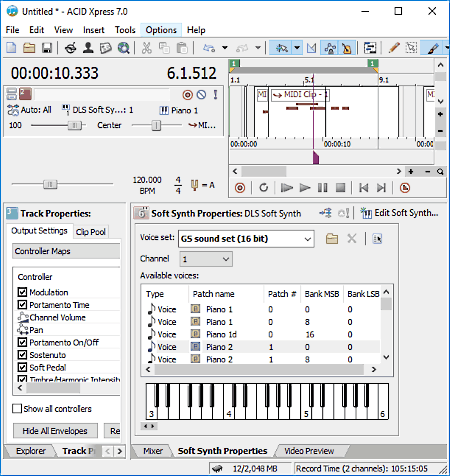Screen dimensions: 450x476
Task: Click the Metronome clock icon in transport
Action: pos(405,188)
